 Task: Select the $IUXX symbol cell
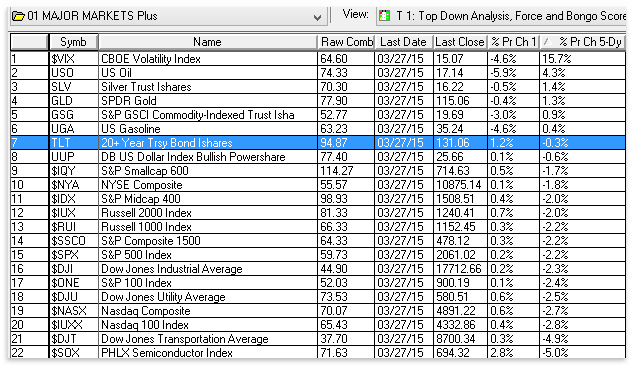pyautogui.click(x=73, y=325)
